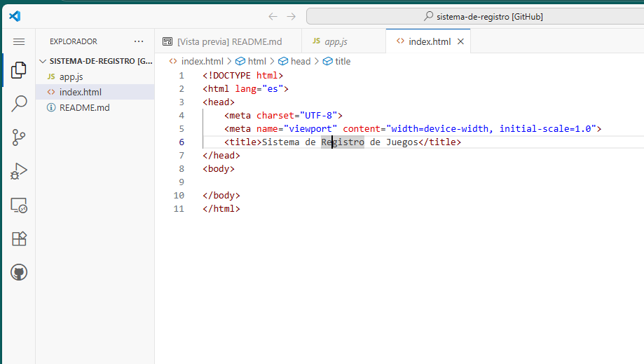Click line number 6 in gutter
This screenshot has height=364, width=644.
pos(181,142)
